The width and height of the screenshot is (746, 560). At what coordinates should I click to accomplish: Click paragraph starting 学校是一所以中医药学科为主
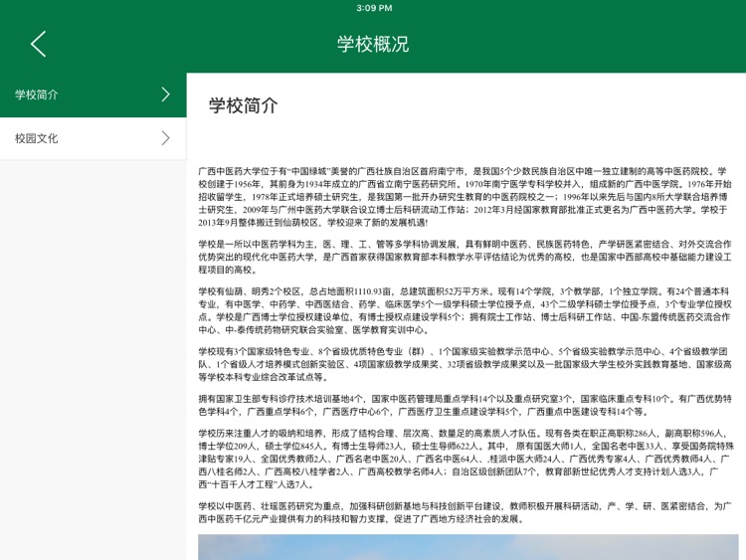(x=465, y=257)
